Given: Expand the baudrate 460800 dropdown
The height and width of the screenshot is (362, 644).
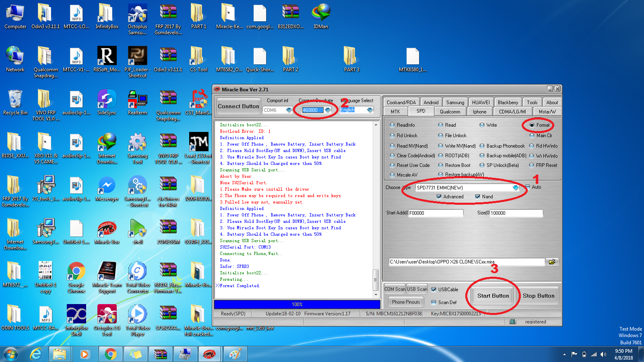Looking at the screenshot, I should coord(328,110).
